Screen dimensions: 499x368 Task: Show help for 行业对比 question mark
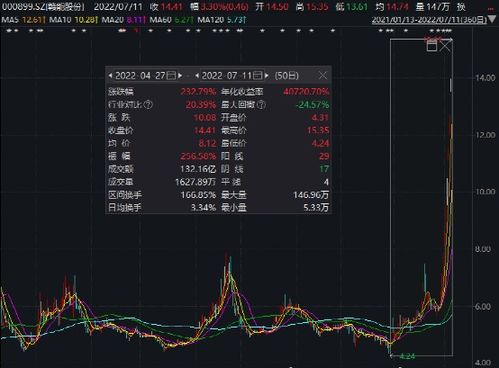click(x=148, y=105)
